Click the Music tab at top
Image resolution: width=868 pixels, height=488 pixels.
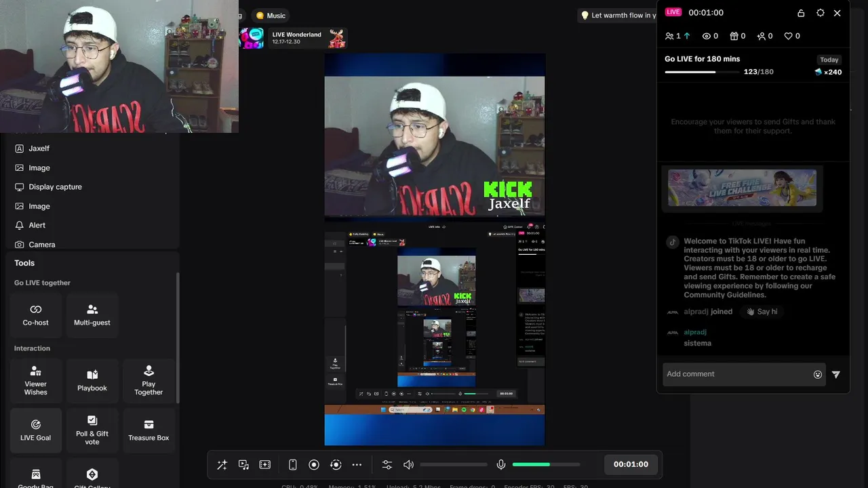pyautogui.click(x=271, y=16)
